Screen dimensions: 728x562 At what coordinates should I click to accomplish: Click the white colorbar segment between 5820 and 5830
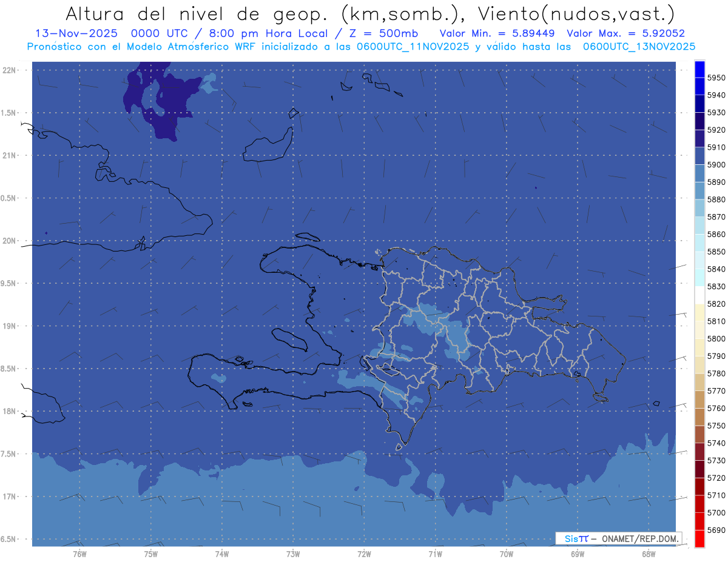[699, 295]
